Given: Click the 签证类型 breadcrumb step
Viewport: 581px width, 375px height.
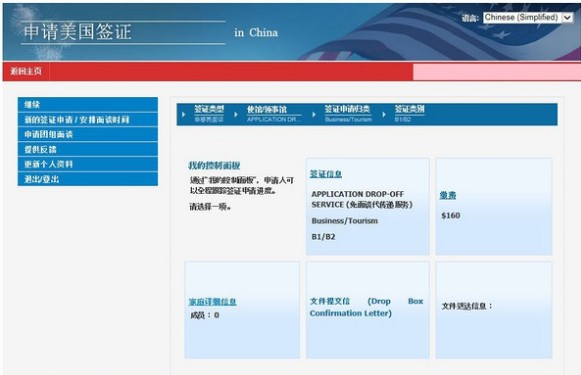Looking at the screenshot, I should point(209,113).
